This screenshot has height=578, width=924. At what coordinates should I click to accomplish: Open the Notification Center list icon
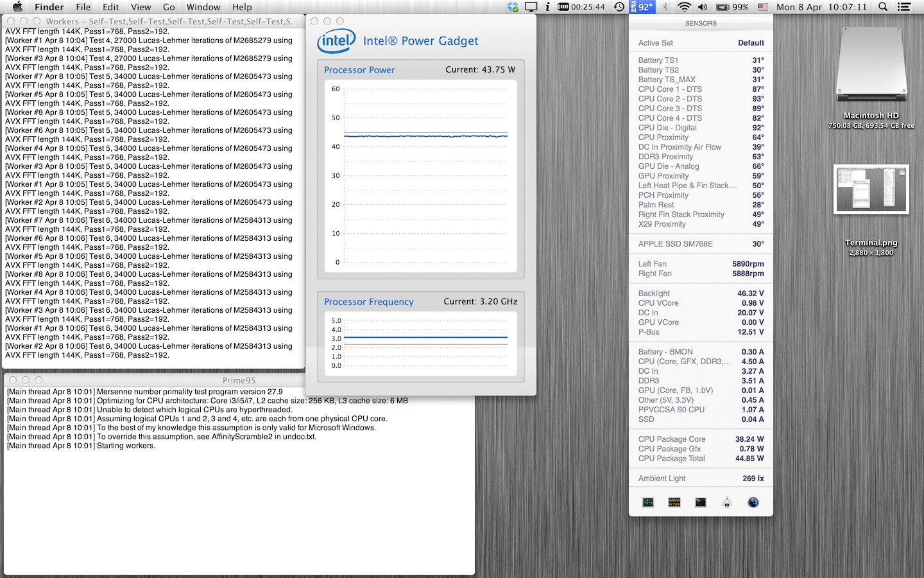[904, 7]
